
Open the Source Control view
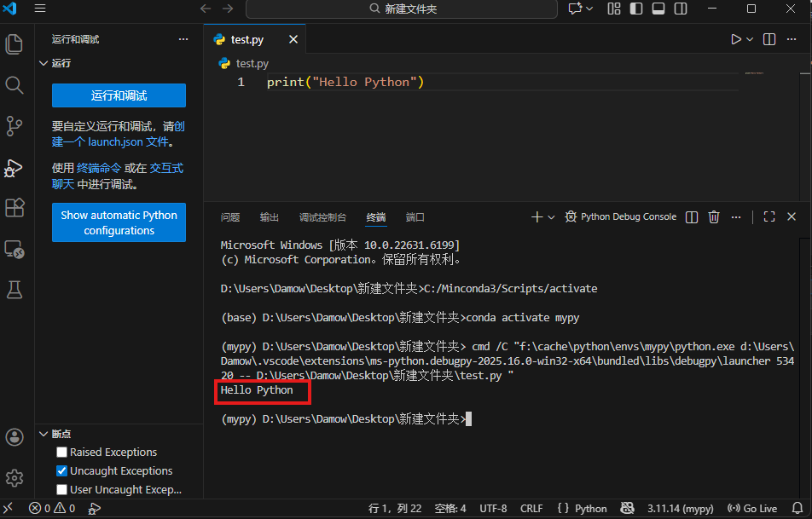(14, 126)
